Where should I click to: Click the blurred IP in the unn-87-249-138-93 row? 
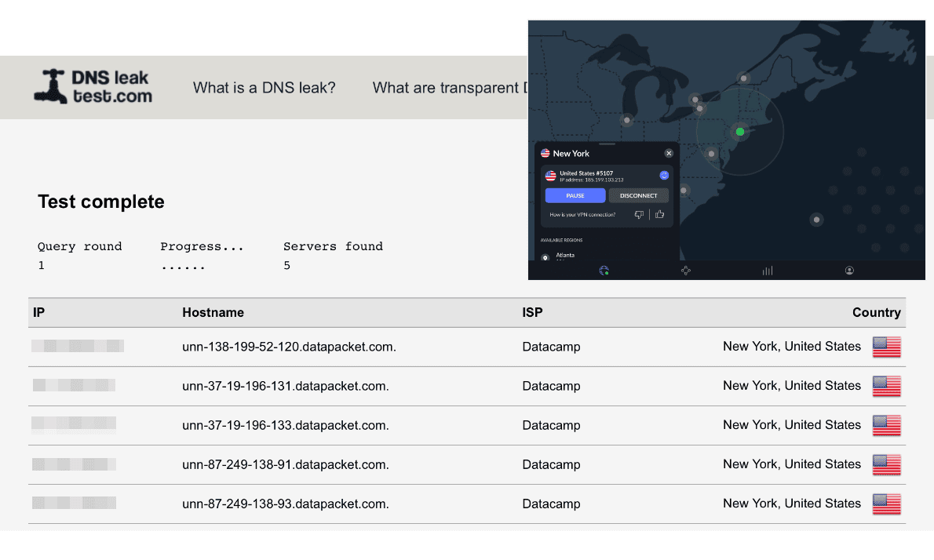point(74,503)
